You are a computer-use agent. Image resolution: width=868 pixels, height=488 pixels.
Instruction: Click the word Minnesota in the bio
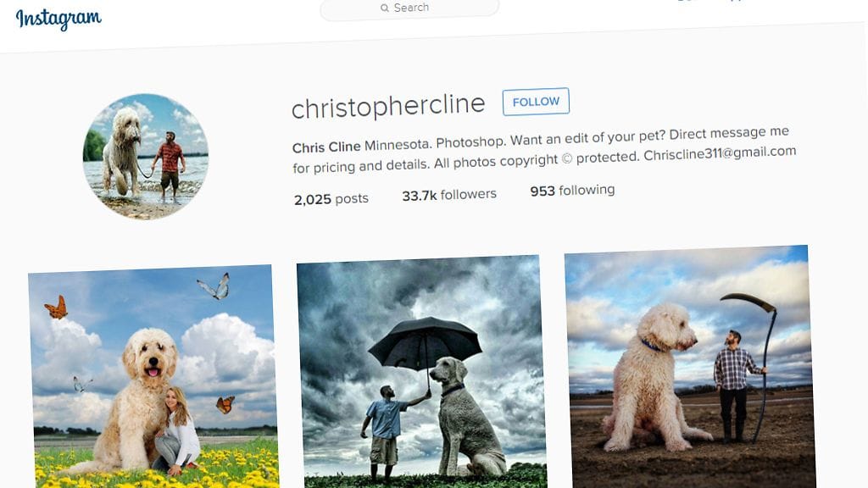[x=397, y=145]
